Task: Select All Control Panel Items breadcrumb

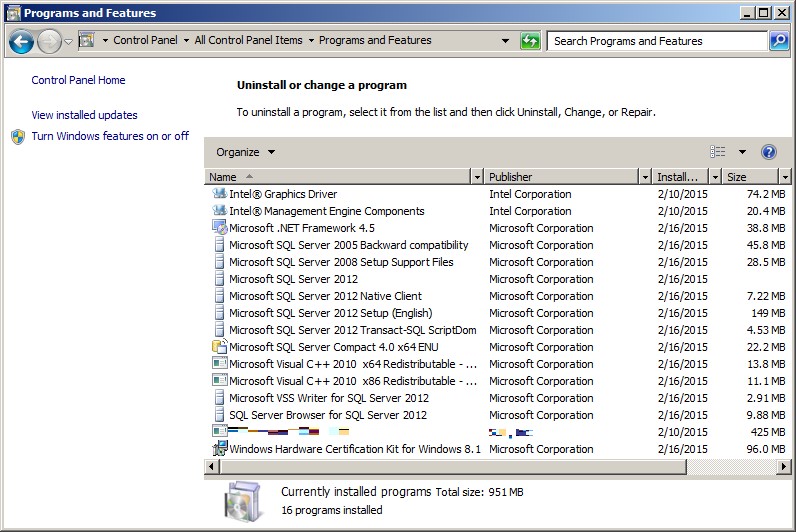Action: pyautogui.click(x=248, y=40)
